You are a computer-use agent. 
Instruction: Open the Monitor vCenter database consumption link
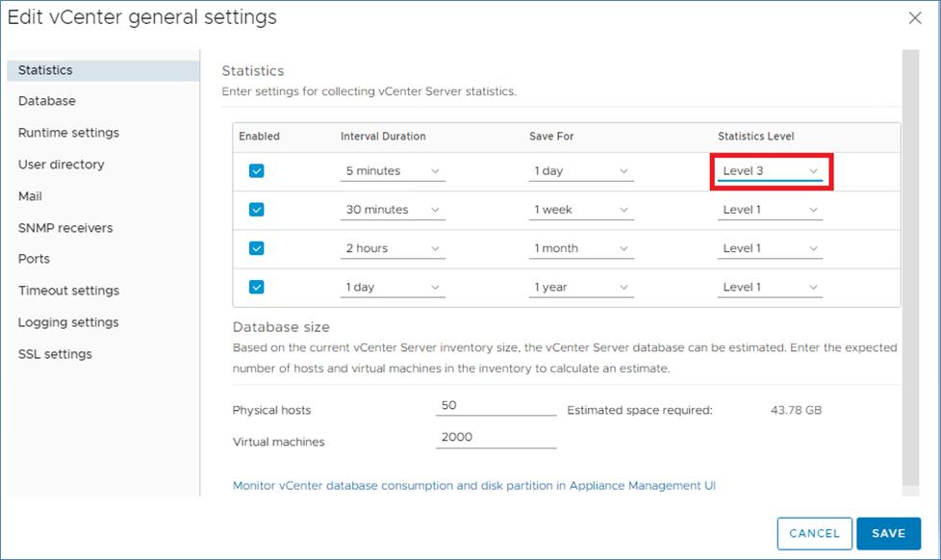point(474,486)
